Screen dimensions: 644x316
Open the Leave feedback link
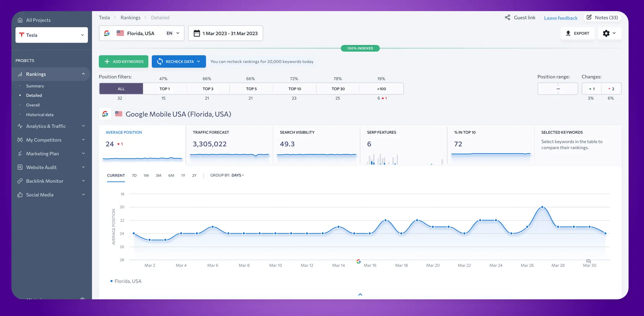[561, 18]
